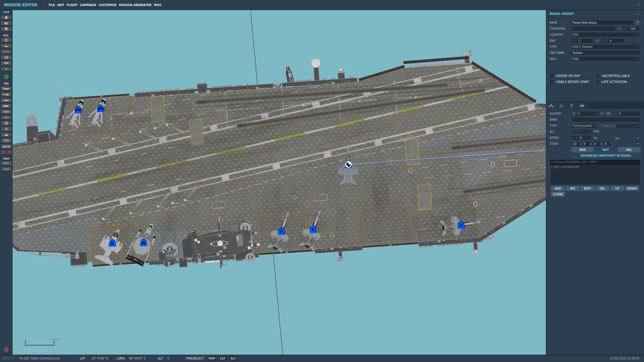Viewport: 644px width, 362px height.
Task: Click the help question mark icon
Action: point(638,23)
